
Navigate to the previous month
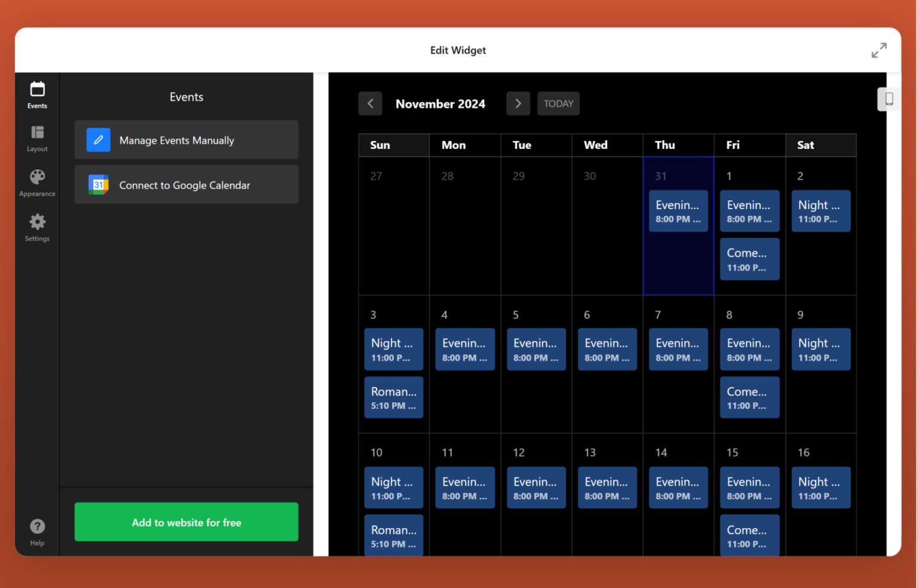(x=370, y=103)
